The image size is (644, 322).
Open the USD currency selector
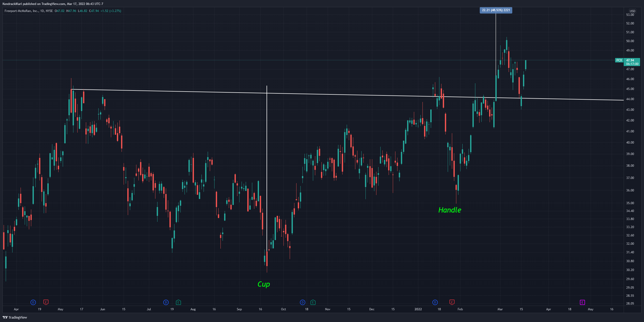[632, 11]
